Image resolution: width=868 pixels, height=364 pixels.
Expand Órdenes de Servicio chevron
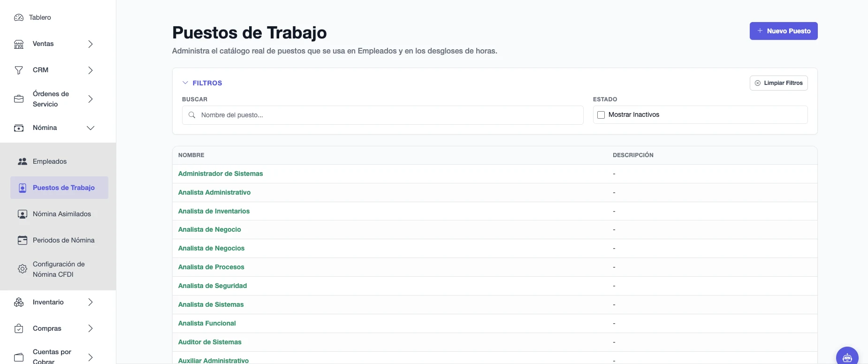pyautogui.click(x=91, y=99)
